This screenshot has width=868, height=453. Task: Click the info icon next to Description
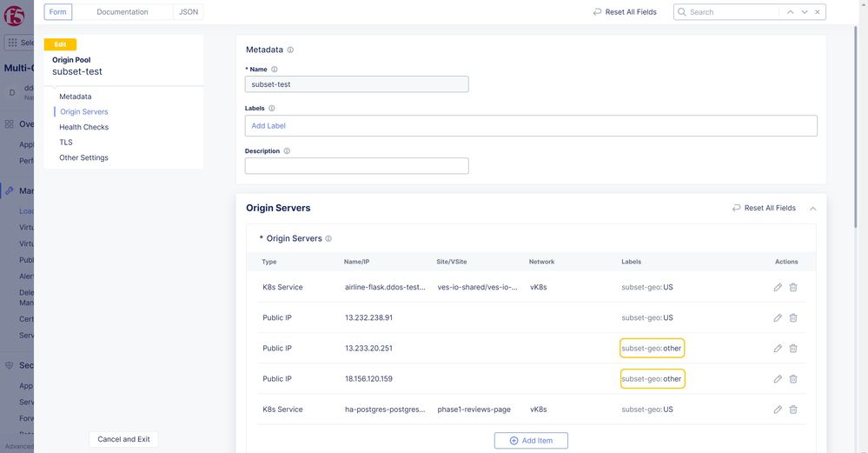pyautogui.click(x=288, y=151)
